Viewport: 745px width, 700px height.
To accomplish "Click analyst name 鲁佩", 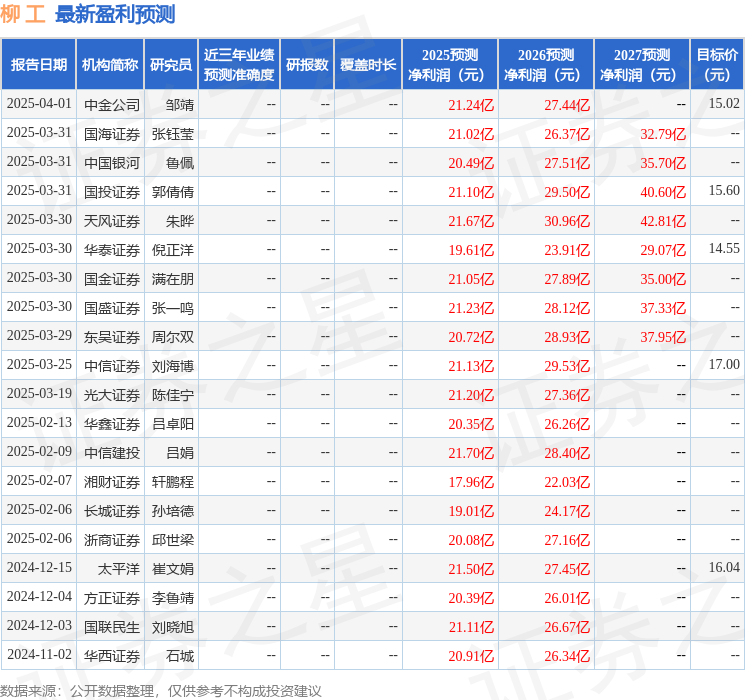I will [x=180, y=163].
